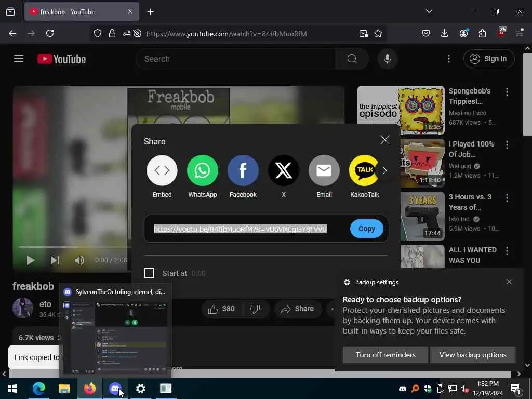Open Discord window preview thumbnail
Image resolution: width=532 pixels, height=399 pixels.
click(115, 337)
